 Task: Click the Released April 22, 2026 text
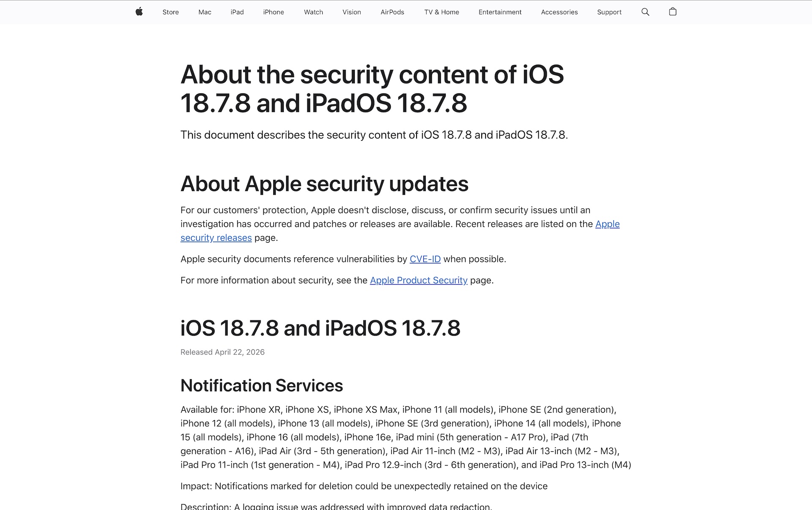point(222,352)
